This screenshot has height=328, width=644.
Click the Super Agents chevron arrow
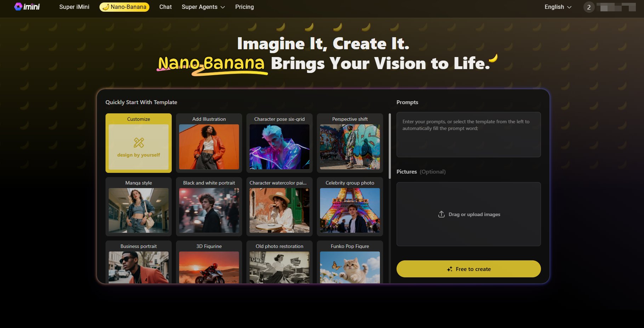pyautogui.click(x=223, y=7)
